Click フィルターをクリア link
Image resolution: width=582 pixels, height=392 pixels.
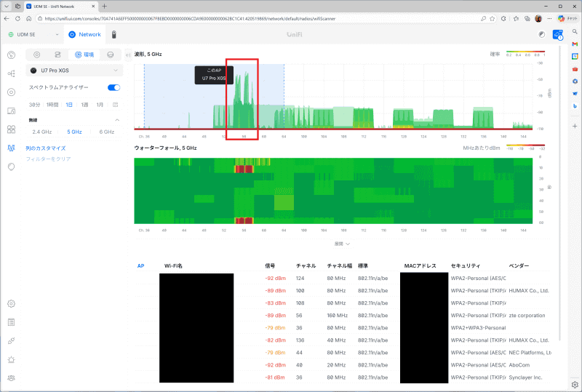point(48,159)
